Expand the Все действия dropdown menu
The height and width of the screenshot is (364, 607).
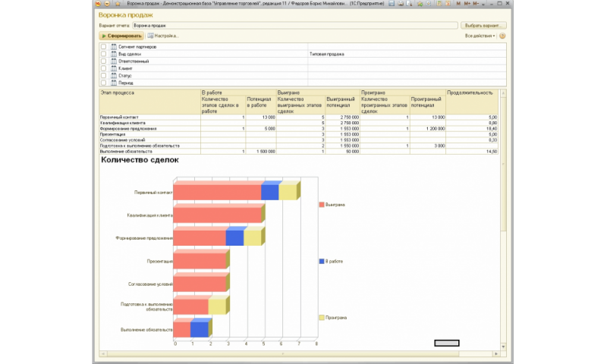pyautogui.click(x=480, y=36)
